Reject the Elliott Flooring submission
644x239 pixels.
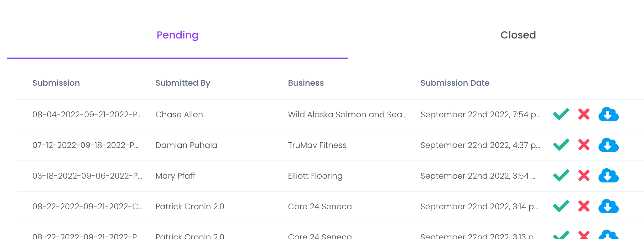[x=584, y=175]
